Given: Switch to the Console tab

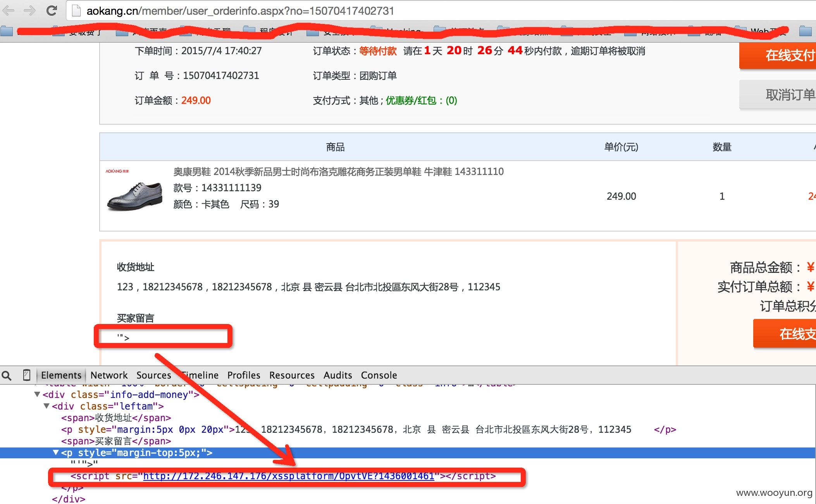Looking at the screenshot, I should pyautogui.click(x=379, y=375).
